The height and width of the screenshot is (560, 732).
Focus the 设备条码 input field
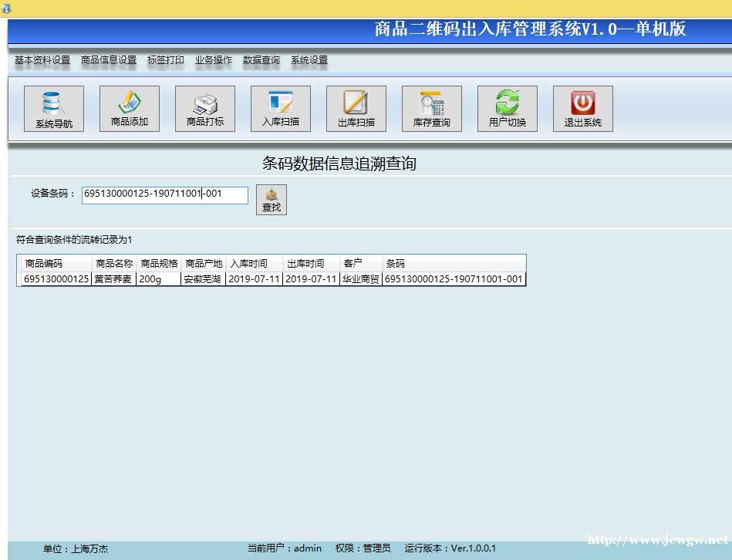pyautogui.click(x=164, y=194)
